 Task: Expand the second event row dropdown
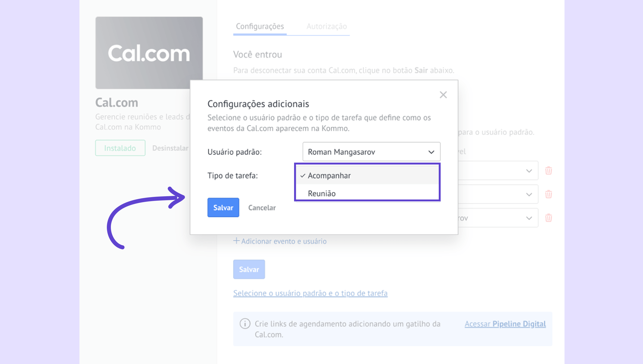pyautogui.click(x=529, y=195)
